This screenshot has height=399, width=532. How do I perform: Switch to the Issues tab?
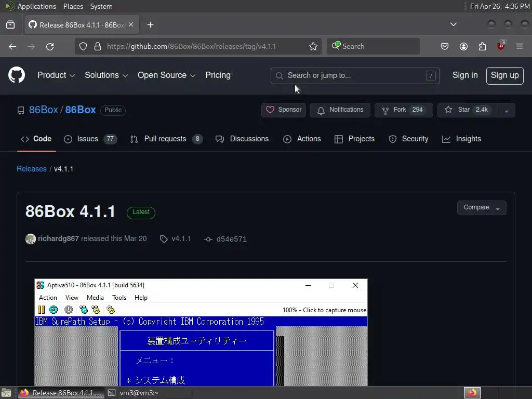90,139
